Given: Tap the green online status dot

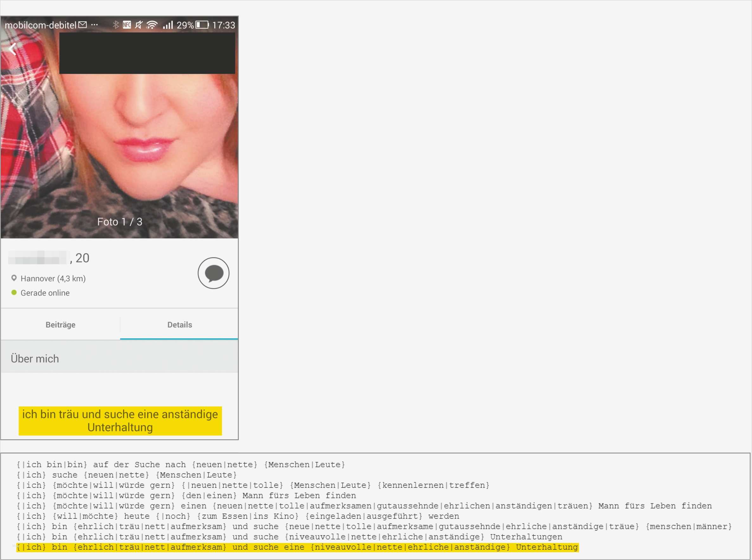Looking at the screenshot, I should 14,293.
